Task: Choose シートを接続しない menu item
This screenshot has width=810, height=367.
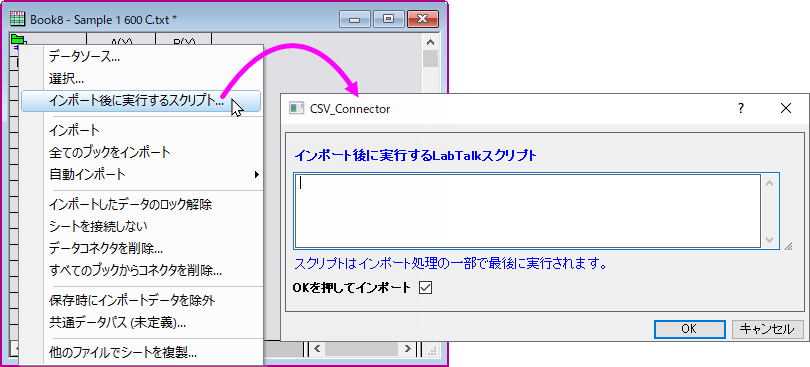Action: tap(141, 226)
